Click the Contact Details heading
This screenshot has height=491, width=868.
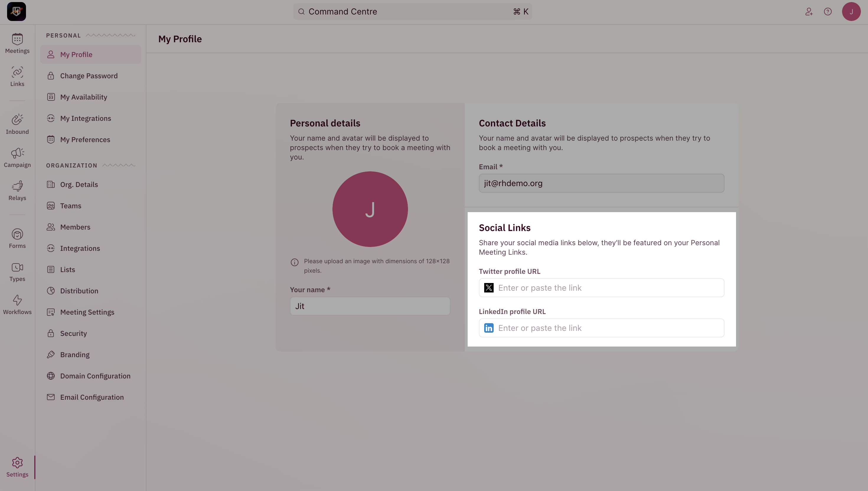tap(512, 123)
